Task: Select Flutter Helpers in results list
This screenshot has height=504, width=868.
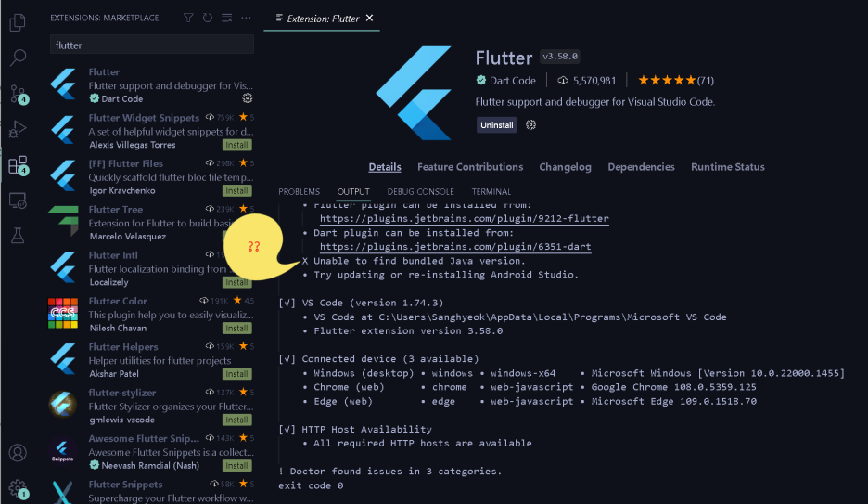Action: tap(150, 360)
